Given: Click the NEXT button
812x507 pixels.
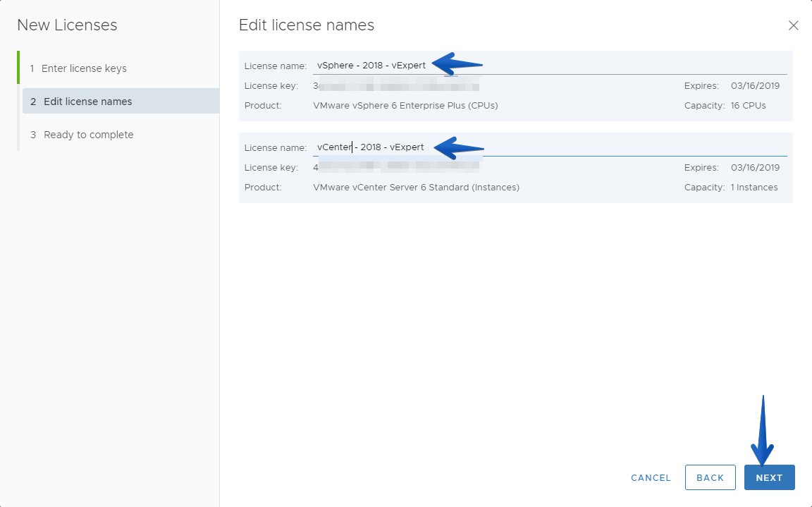Looking at the screenshot, I should (769, 477).
